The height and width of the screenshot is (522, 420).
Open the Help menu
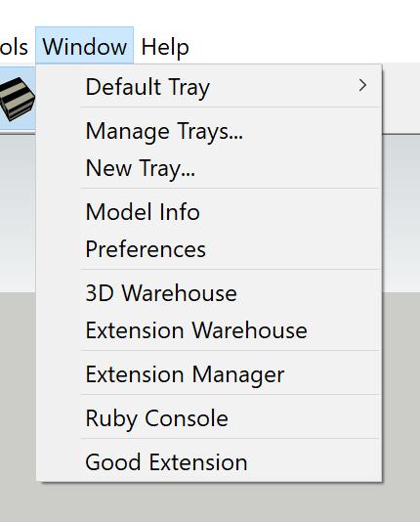(x=165, y=47)
